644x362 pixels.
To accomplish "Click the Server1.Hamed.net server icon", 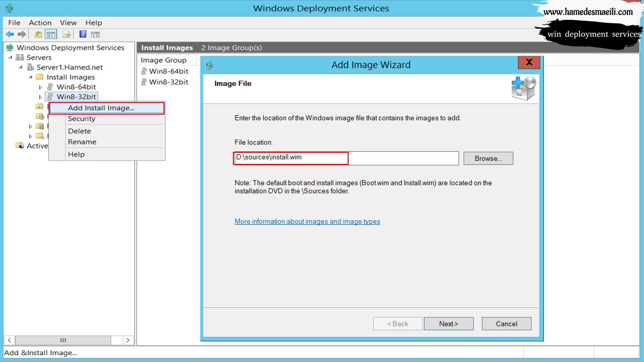I will [30, 67].
